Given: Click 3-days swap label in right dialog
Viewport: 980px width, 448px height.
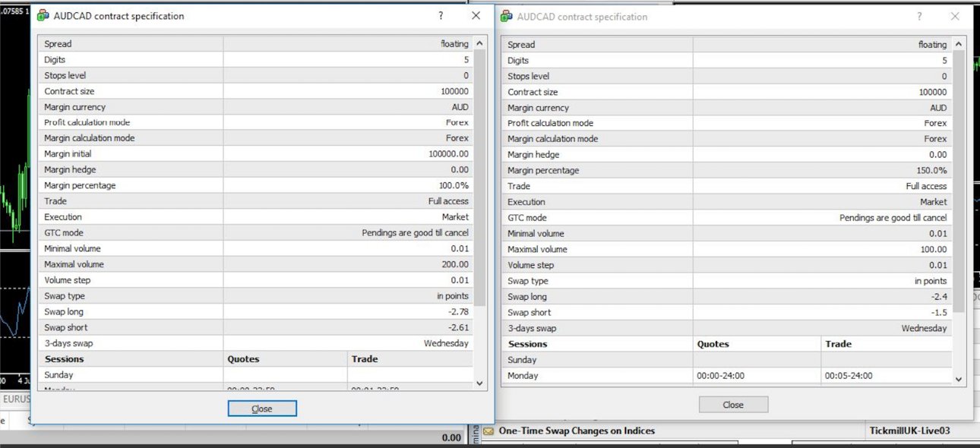Looking at the screenshot, I should [x=532, y=329].
